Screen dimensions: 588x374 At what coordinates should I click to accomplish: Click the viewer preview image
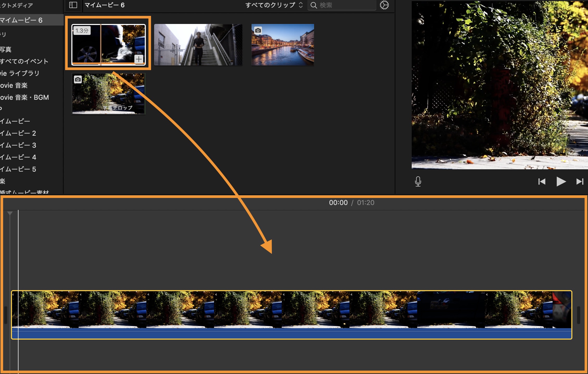pos(500,85)
